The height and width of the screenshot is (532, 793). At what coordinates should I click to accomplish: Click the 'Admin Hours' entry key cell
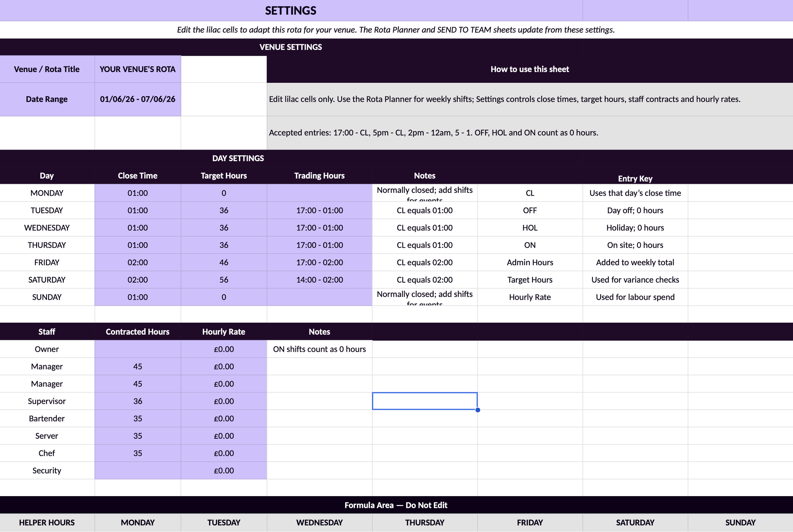click(x=530, y=262)
